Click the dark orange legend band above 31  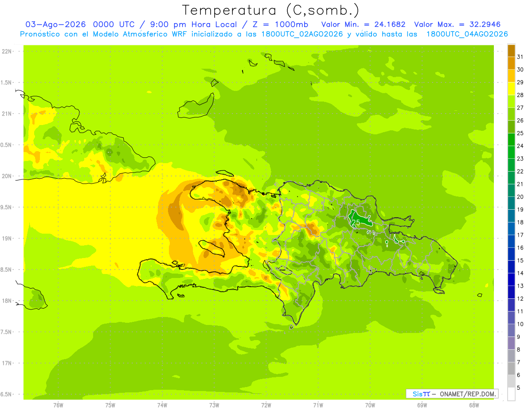[511, 50]
